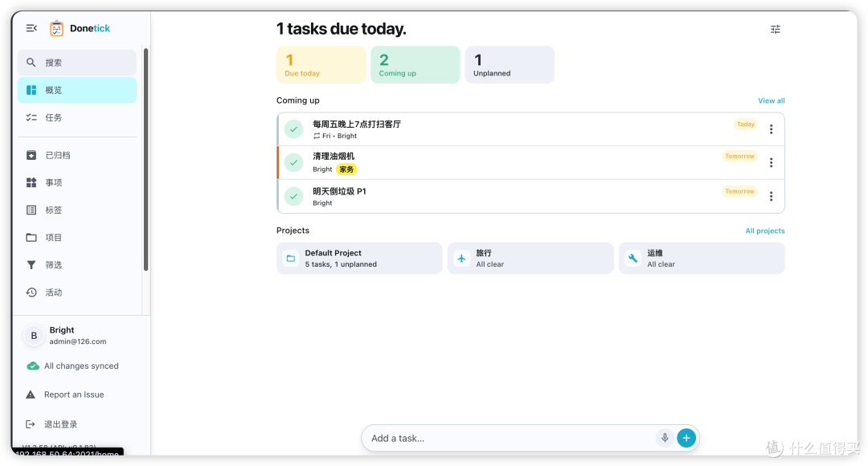Click the 清理油烟机 task title
This screenshot has height=466, width=868.
point(334,156)
